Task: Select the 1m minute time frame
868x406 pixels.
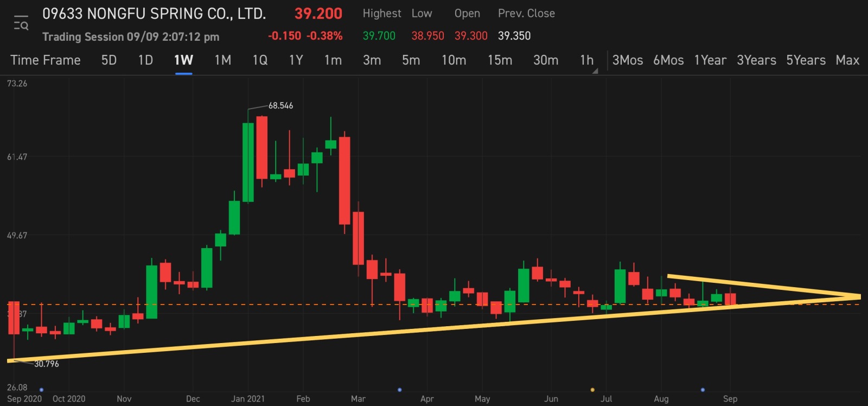Action: point(333,60)
